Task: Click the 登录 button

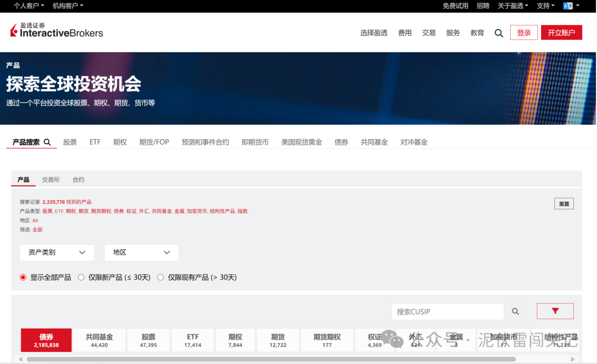Action: point(523,33)
